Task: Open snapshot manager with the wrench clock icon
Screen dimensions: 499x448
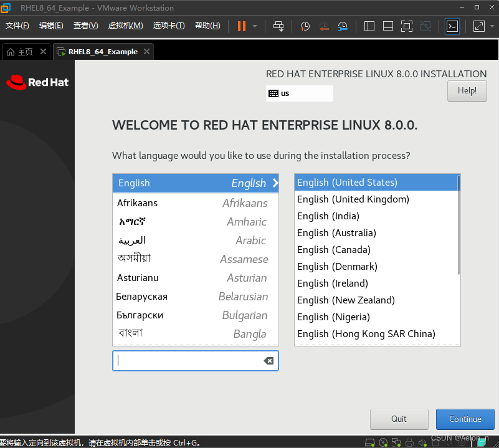Action: click(343, 26)
